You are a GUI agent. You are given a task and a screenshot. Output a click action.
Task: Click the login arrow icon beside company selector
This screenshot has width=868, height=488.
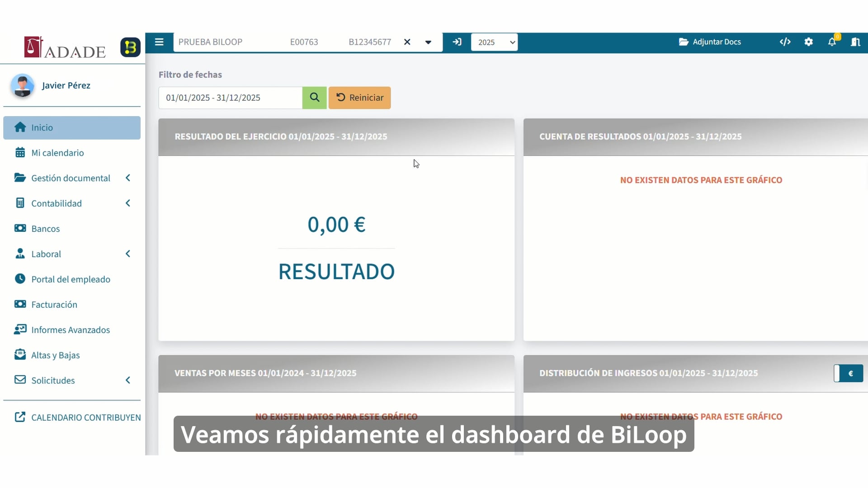click(457, 42)
